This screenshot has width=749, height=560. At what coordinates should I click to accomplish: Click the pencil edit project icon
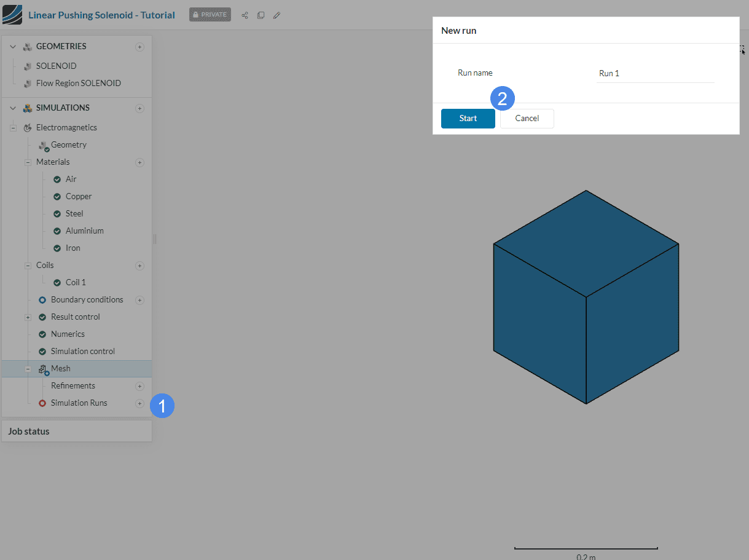pos(276,15)
